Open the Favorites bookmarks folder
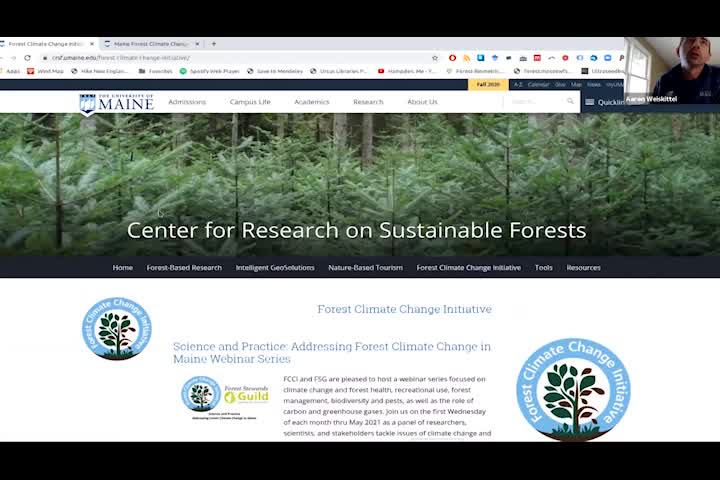 coord(156,71)
